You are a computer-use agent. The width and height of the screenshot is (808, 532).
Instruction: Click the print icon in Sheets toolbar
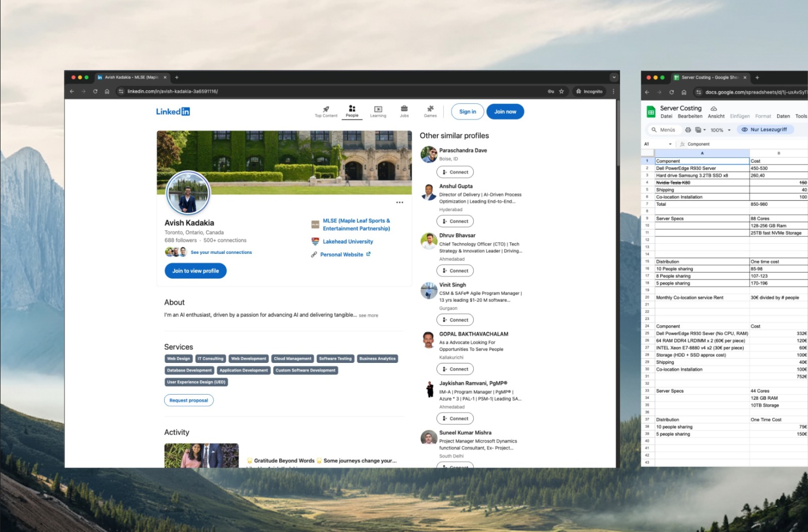click(688, 130)
